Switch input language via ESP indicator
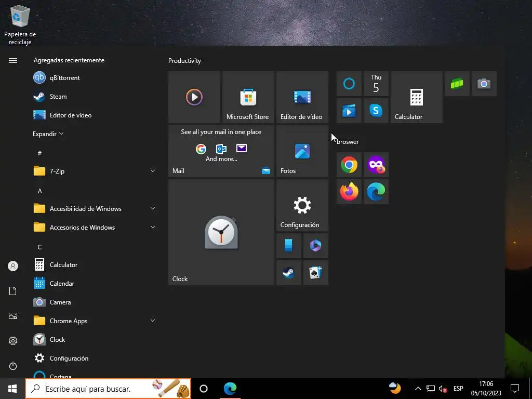The height and width of the screenshot is (399, 532). [458, 389]
